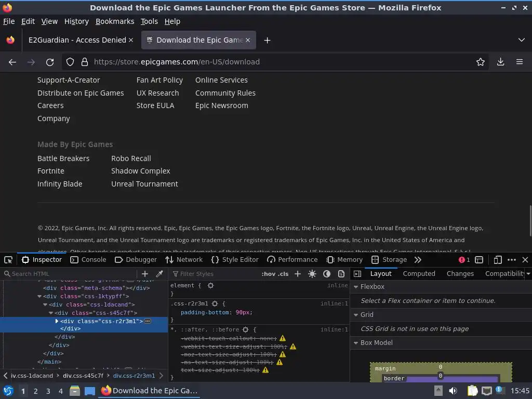Image resolution: width=532 pixels, height=399 pixels.
Task: Open the Compatibility sidebar tab
Action: [505, 274]
